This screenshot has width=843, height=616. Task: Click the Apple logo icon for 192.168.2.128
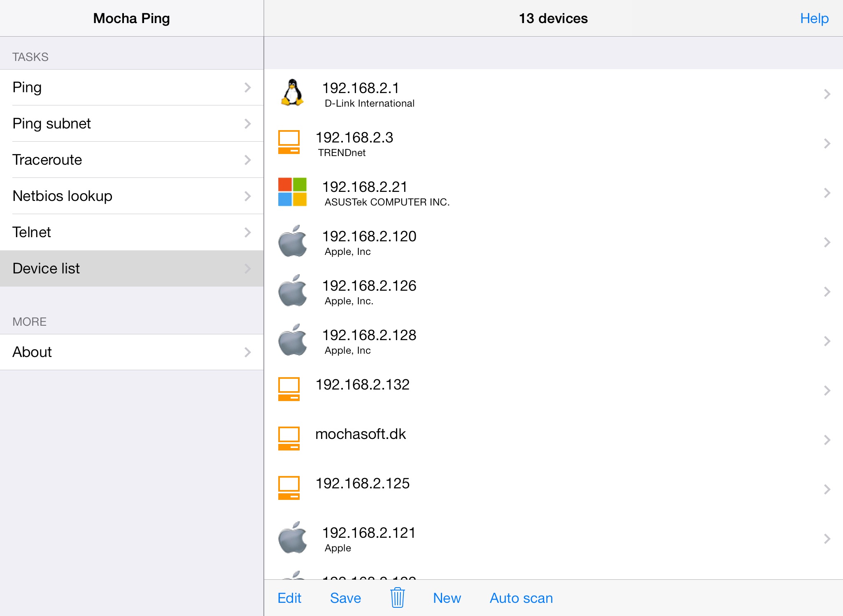(292, 340)
